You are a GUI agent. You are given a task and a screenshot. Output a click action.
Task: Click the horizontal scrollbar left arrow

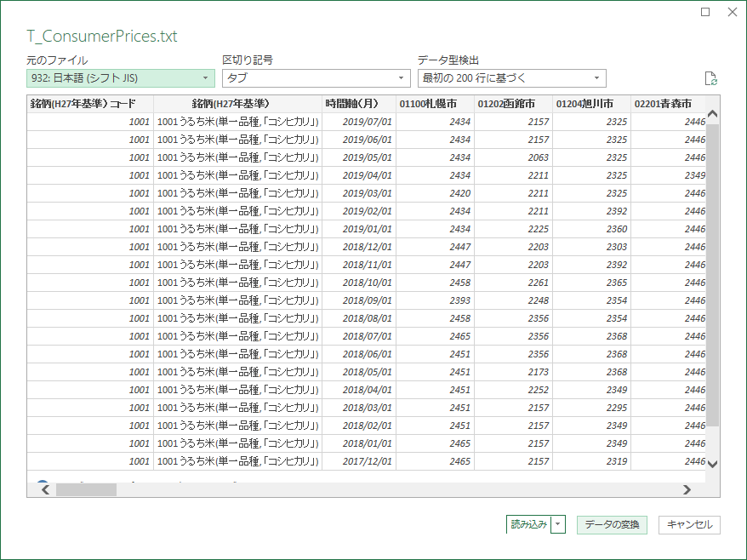pyautogui.click(x=45, y=489)
